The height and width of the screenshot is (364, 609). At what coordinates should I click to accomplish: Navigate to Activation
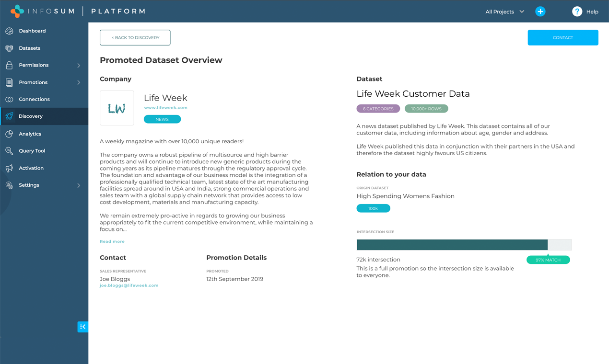(x=44, y=168)
